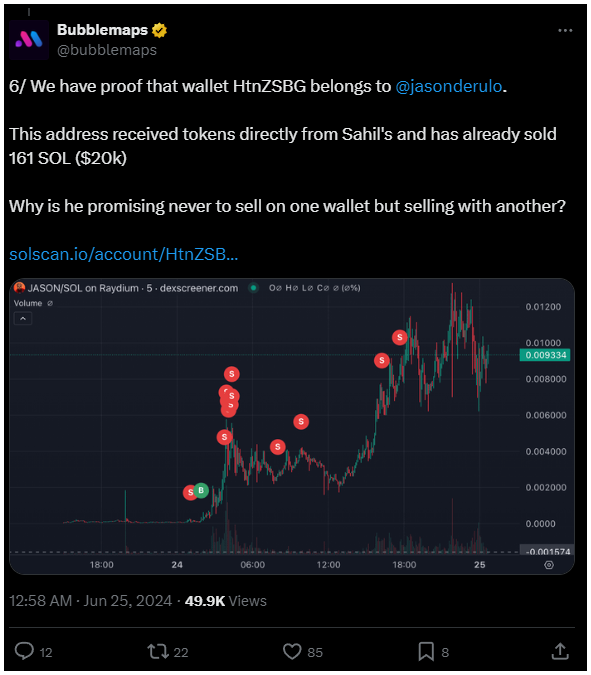This screenshot has height=675, width=591.
Task: Click the green live status dot
Action: pyautogui.click(x=254, y=288)
